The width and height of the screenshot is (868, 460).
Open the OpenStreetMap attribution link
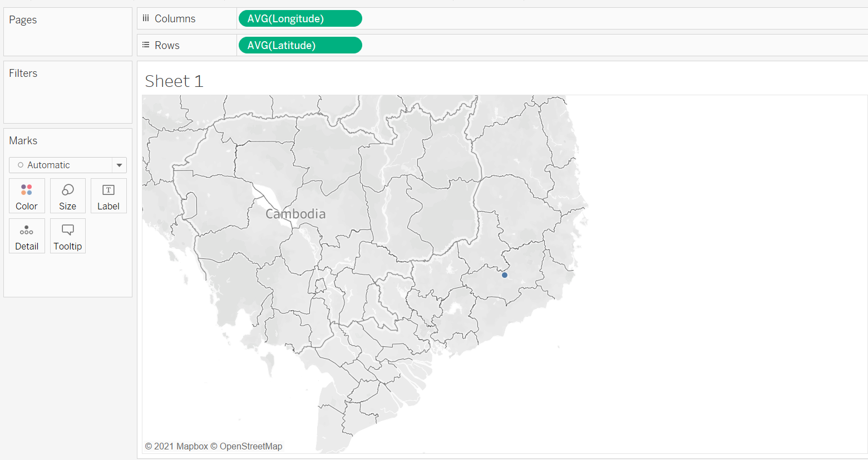(250, 446)
